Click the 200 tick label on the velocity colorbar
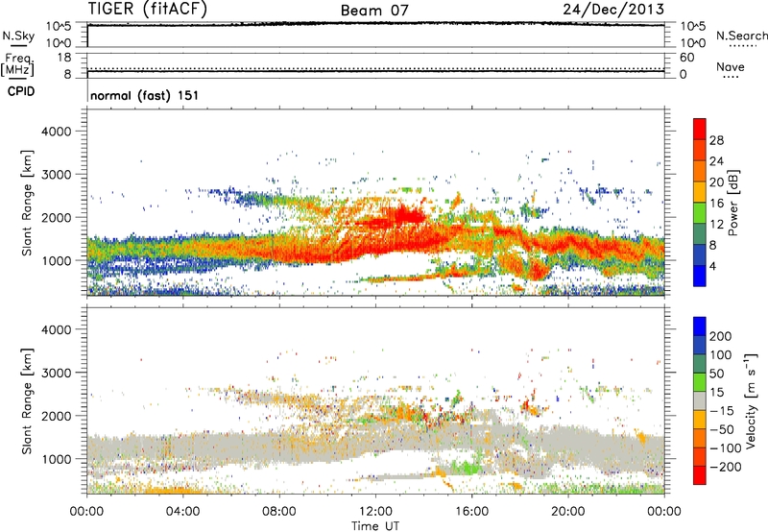This screenshot has width=768, height=532. click(x=721, y=336)
